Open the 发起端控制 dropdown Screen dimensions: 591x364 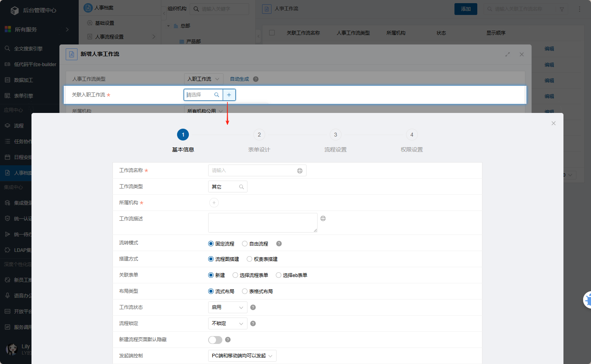(x=242, y=356)
